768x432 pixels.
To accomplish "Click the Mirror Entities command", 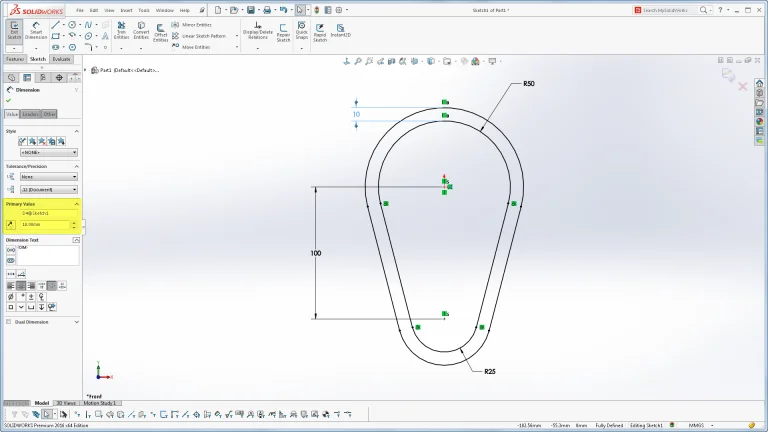I will point(190,24).
